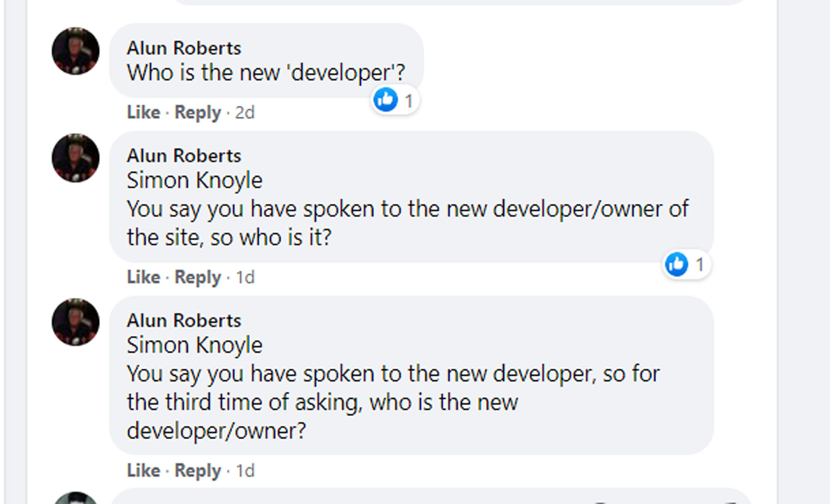The width and height of the screenshot is (830, 504).
Task: Open Simon Knoyle mention in "so who is it?" comment
Action: pos(195,181)
